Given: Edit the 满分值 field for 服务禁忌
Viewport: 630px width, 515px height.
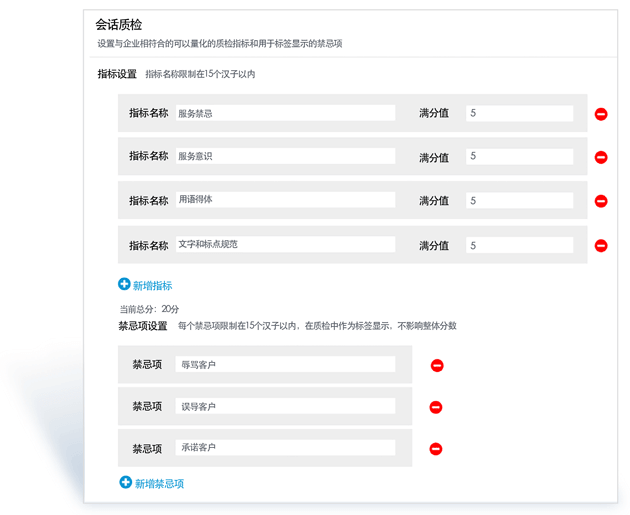Looking at the screenshot, I should [519, 113].
